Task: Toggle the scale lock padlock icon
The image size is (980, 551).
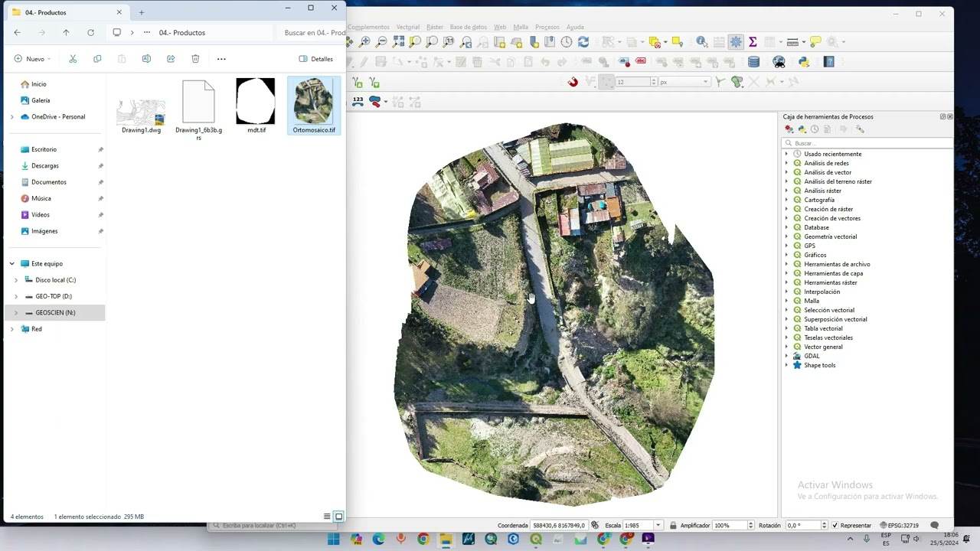Action: click(x=673, y=526)
